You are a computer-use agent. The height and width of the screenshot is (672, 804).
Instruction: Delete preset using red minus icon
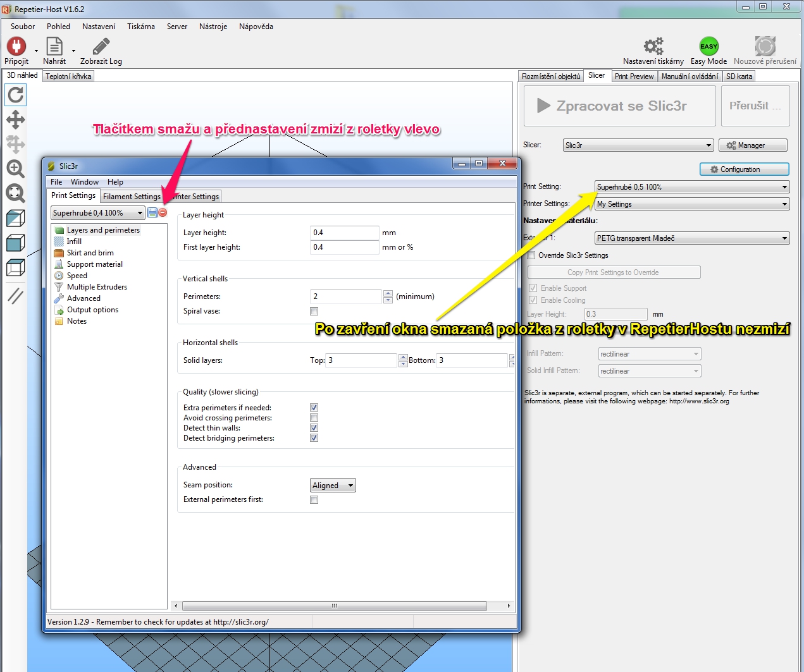click(163, 213)
